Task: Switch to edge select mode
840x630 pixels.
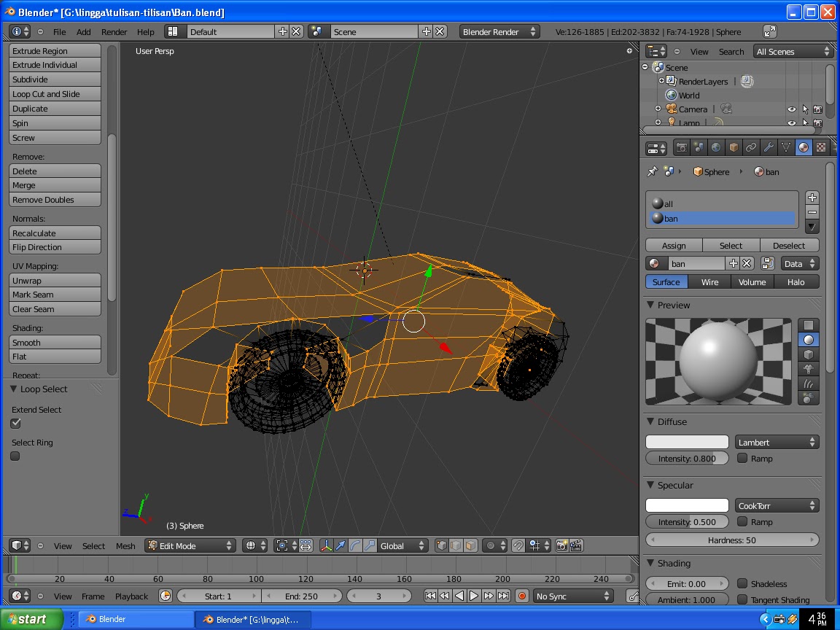Action: click(456, 546)
